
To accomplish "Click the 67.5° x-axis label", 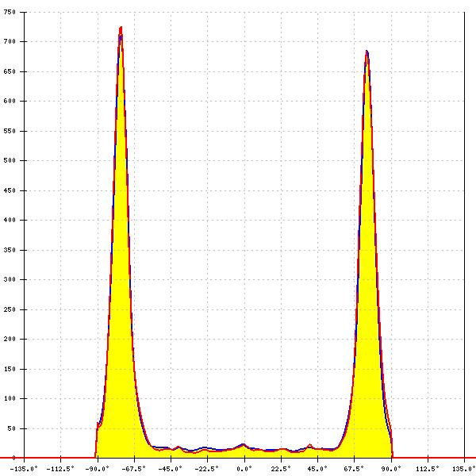I will [x=355, y=469].
